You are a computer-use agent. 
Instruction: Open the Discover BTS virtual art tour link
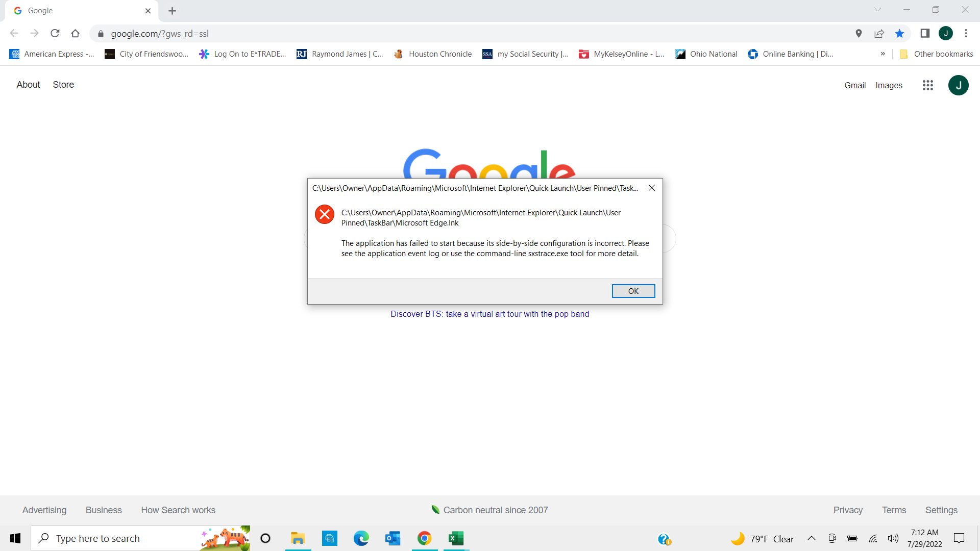tap(489, 314)
